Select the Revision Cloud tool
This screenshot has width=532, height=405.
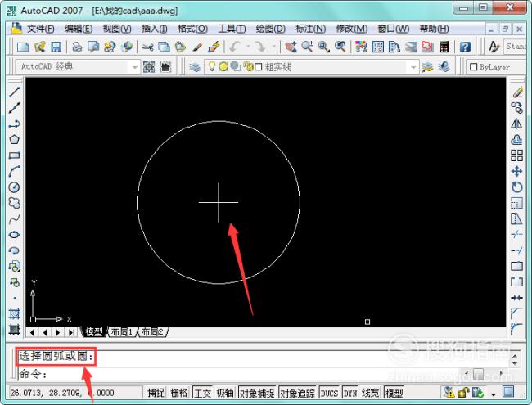[14, 203]
